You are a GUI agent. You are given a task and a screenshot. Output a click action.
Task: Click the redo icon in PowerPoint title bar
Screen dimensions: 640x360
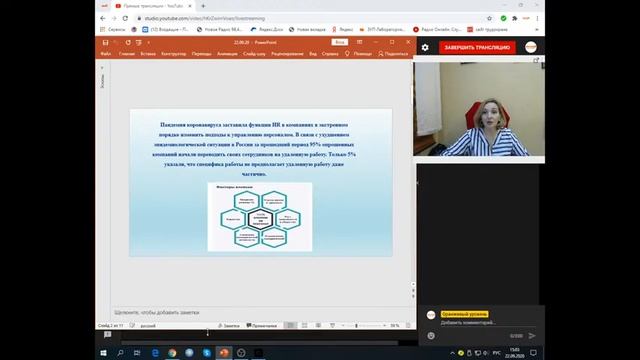click(128, 42)
